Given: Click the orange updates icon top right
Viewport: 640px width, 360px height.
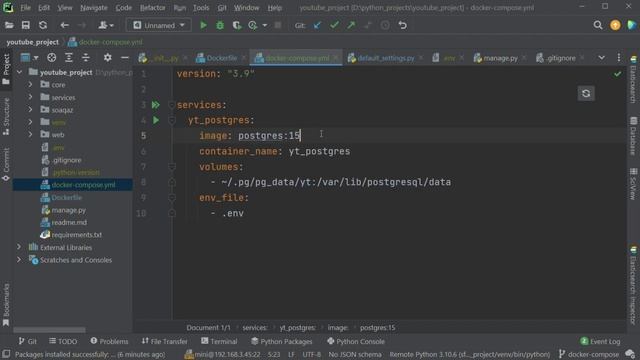Looking at the screenshot, I should (615, 25).
